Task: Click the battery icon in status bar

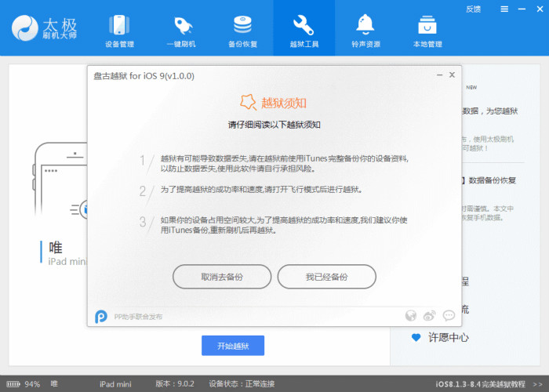Action: (13, 384)
